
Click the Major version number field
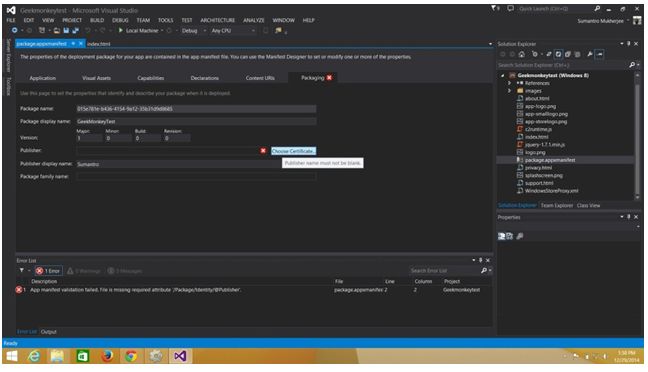click(89, 138)
